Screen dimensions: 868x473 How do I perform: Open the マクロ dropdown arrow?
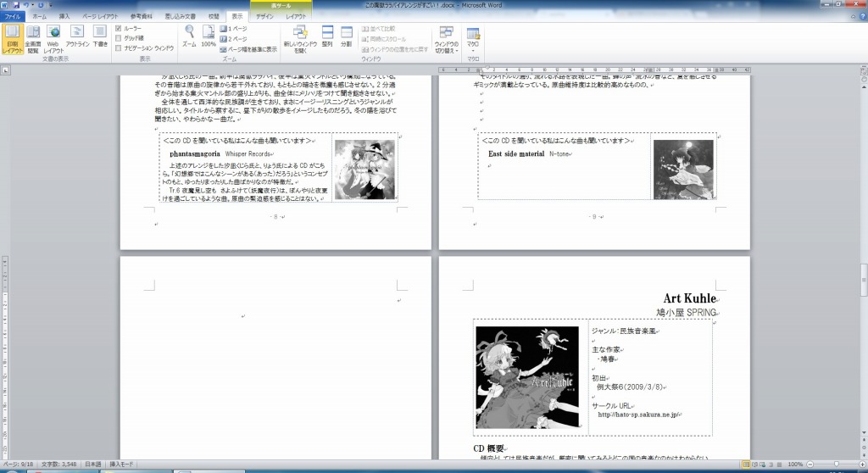(473, 51)
